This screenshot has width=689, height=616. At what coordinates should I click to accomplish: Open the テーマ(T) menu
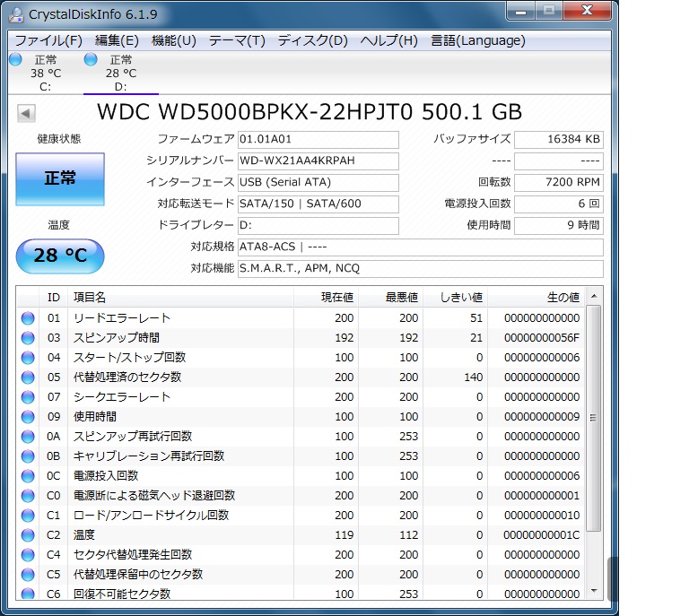pos(237,40)
